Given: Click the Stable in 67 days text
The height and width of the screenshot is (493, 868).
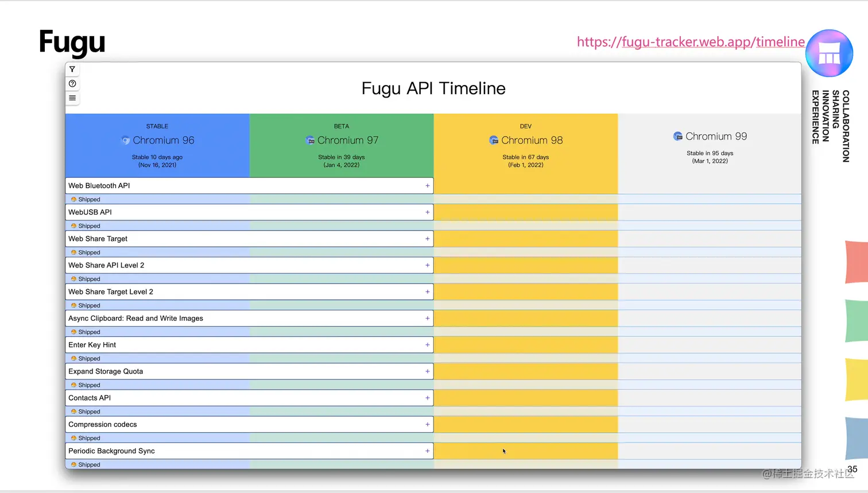Looking at the screenshot, I should point(526,157).
